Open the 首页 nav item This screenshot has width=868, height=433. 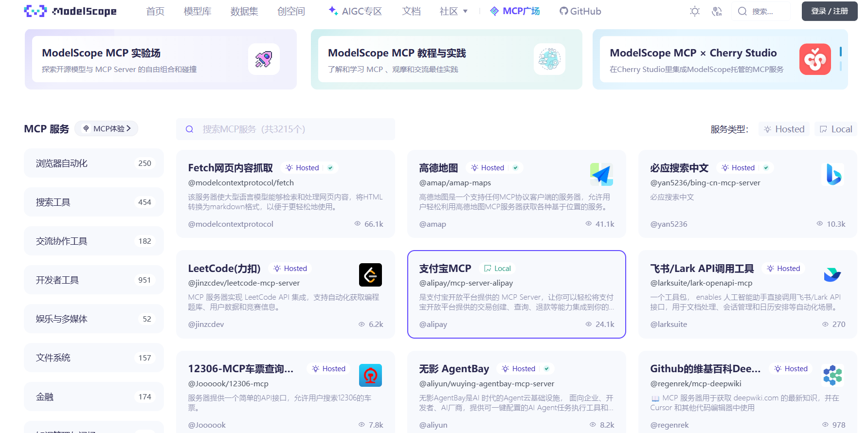[155, 11]
